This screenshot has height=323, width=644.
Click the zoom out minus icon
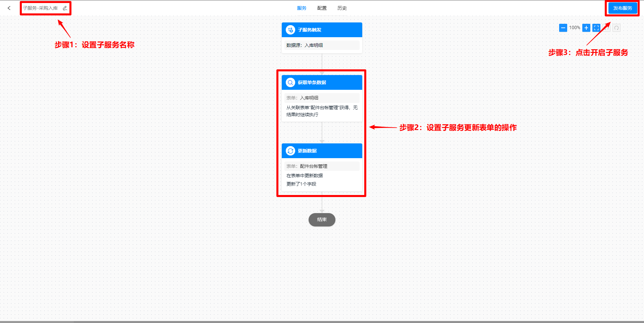click(563, 28)
